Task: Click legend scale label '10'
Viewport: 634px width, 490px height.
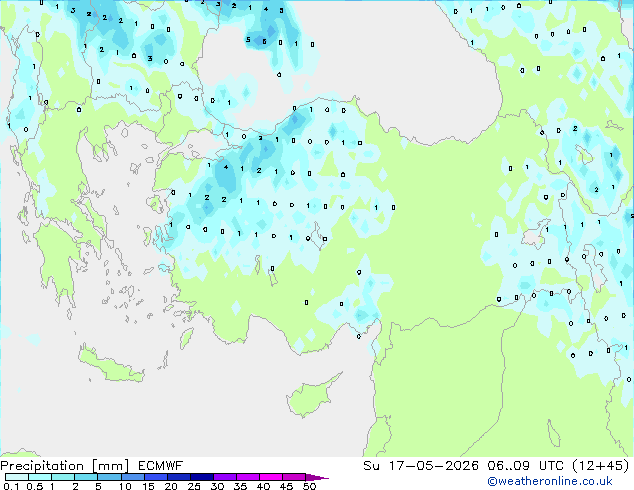Action: tap(125, 486)
